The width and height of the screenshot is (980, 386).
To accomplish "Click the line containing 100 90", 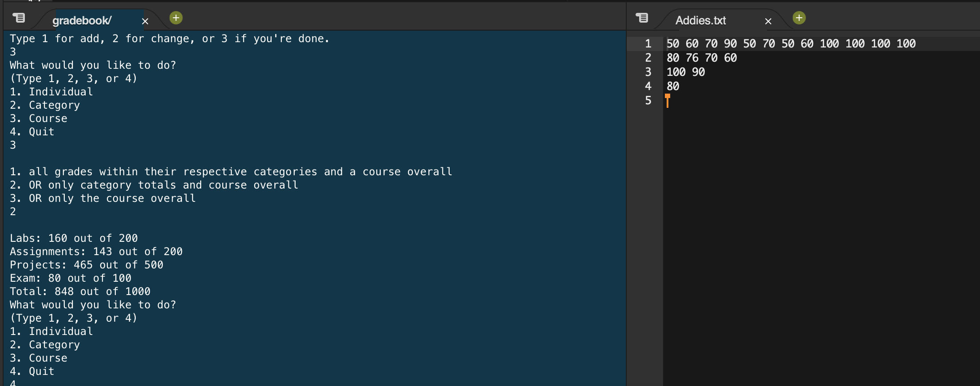I will [685, 72].
